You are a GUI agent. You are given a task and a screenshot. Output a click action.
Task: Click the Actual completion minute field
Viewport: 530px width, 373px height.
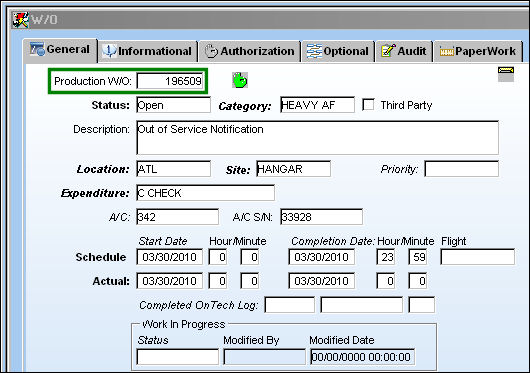pyautogui.click(x=417, y=281)
